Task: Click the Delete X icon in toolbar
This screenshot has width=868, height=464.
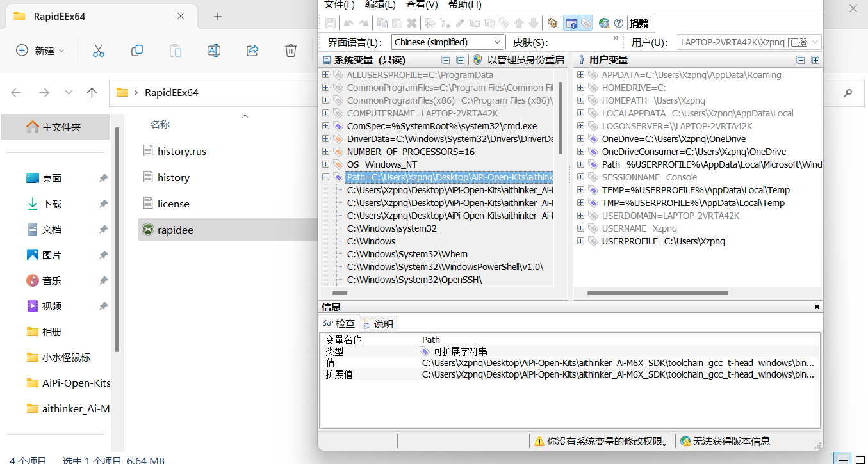Action: (412, 23)
